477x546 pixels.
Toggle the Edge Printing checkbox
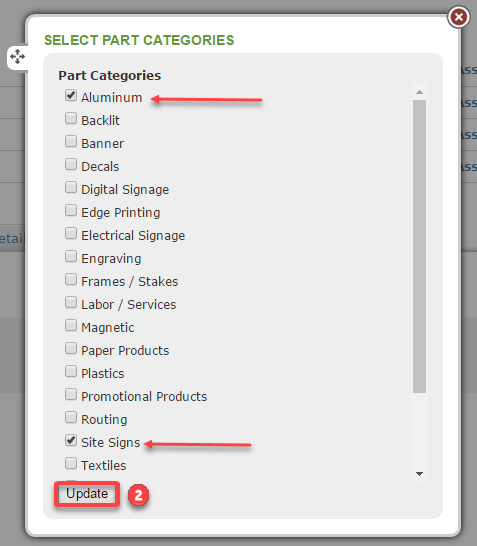(71, 210)
